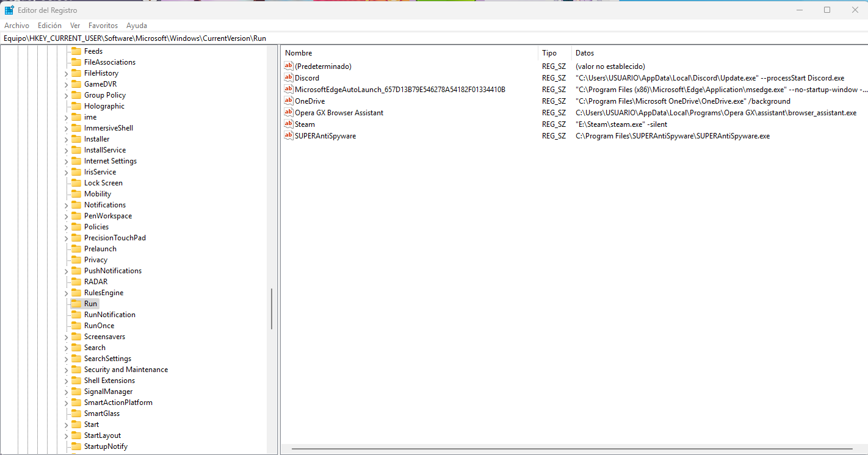This screenshot has height=455, width=868.
Task: Click the Registry Editor icon in the title bar
Action: [x=7, y=9]
